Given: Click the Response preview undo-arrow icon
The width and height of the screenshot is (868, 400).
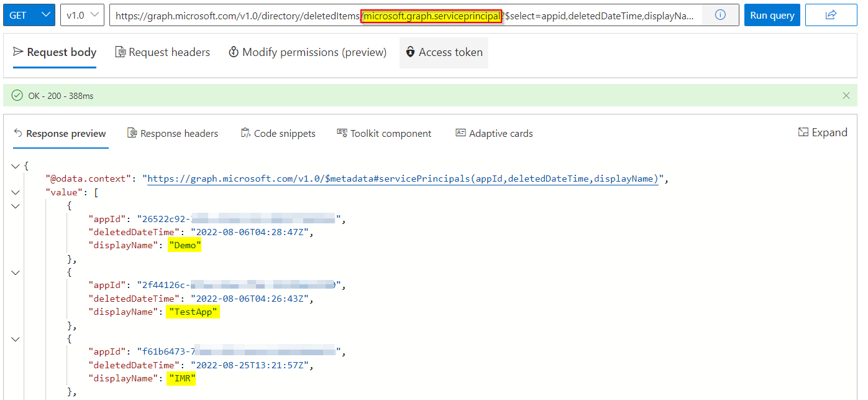Looking at the screenshot, I should click(x=18, y=133).
